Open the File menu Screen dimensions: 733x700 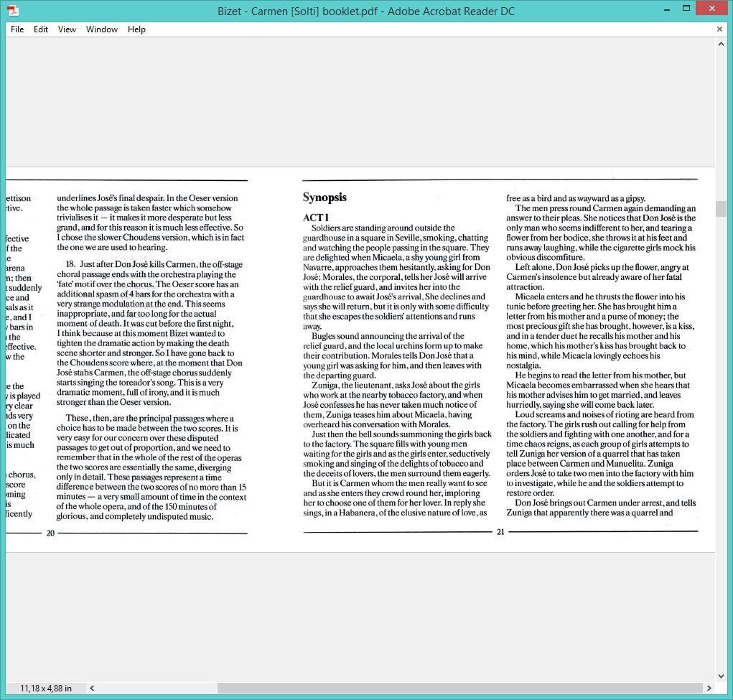(17, 29)
